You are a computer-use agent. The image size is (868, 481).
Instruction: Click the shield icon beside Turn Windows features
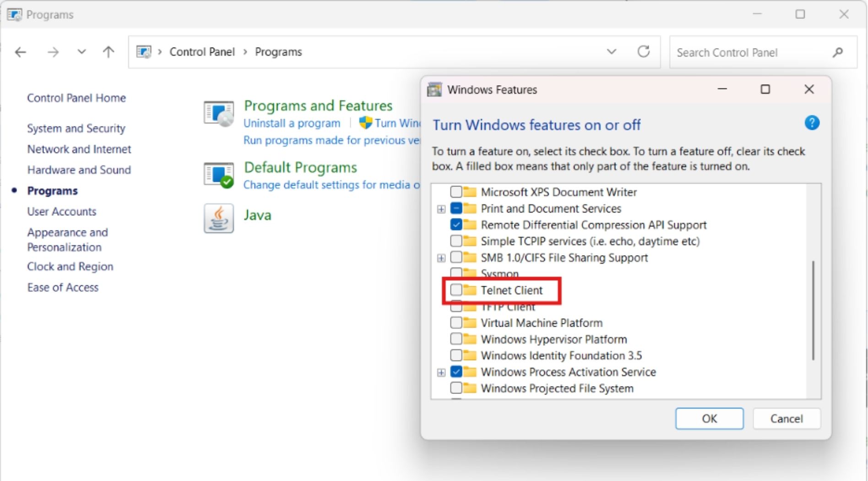pyautogui.click(x=365, y=123)
